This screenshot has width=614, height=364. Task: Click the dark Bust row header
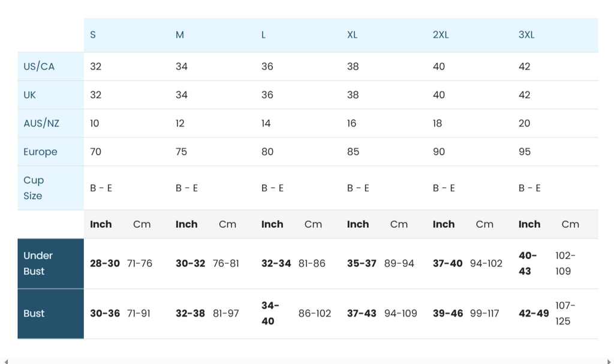34,313
